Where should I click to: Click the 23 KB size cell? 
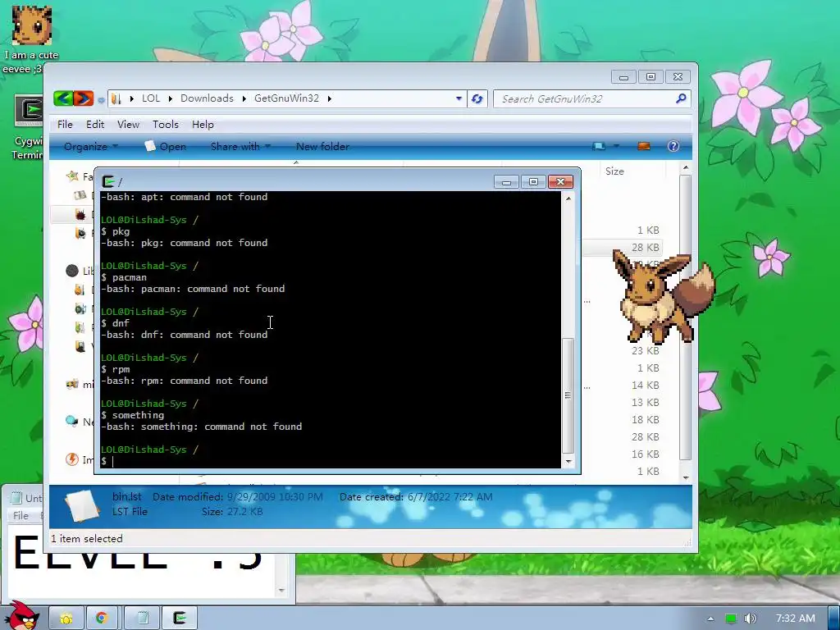(645, 351)
